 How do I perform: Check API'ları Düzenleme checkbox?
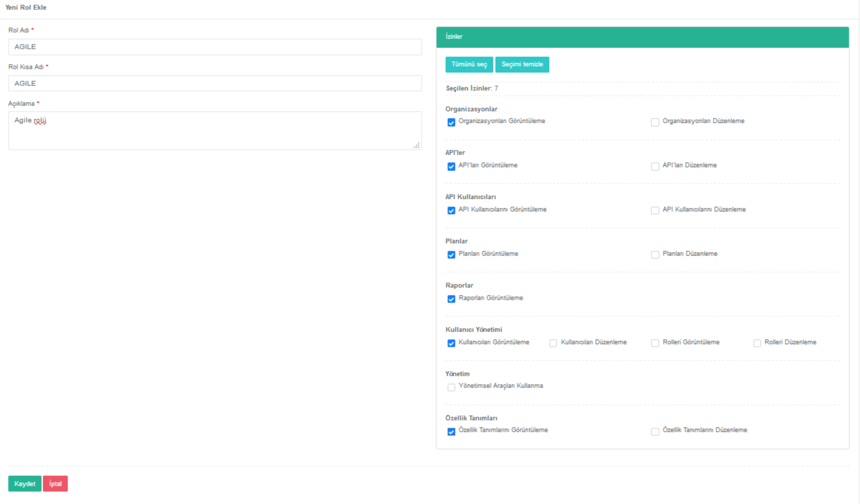click(x=655, y=167)
